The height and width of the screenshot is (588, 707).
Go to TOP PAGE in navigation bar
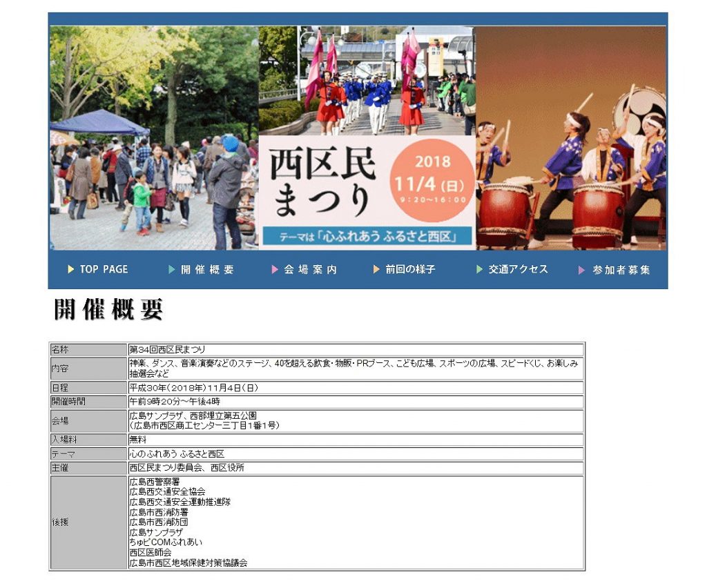pos(104,270)
